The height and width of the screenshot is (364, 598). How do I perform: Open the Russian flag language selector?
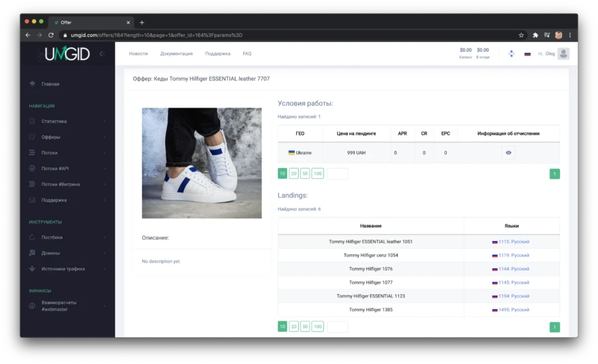(x=527, y=54)
